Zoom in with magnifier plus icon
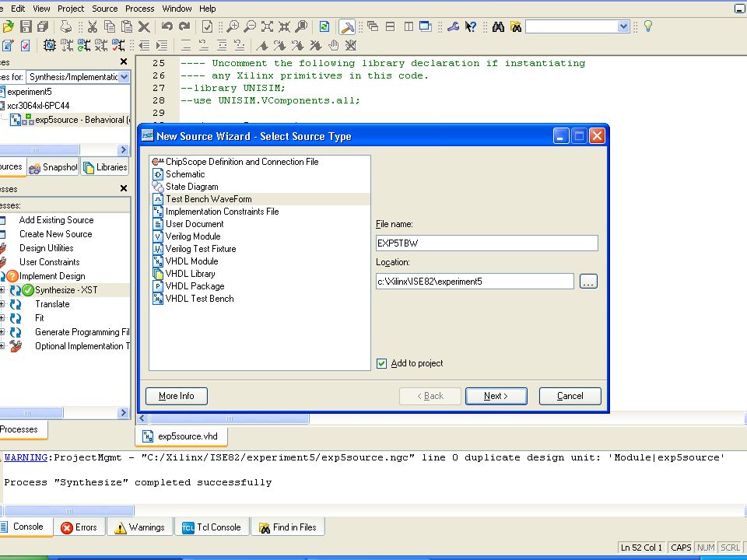 tap(233, 26)
